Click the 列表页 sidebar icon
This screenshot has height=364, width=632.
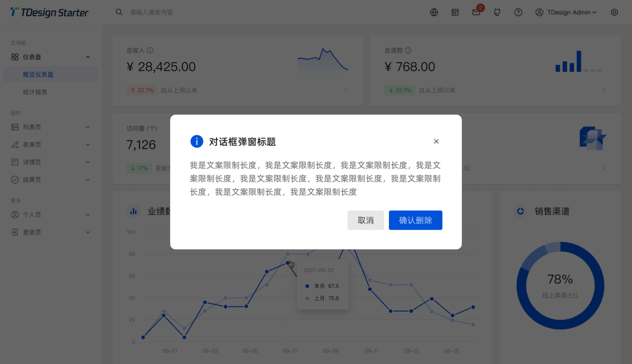pos(14,127)
